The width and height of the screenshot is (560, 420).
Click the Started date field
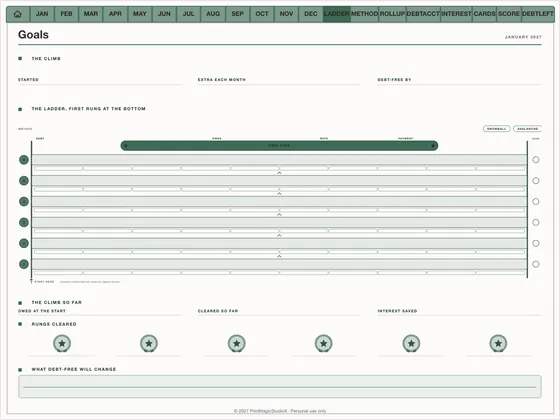point(100,81)
